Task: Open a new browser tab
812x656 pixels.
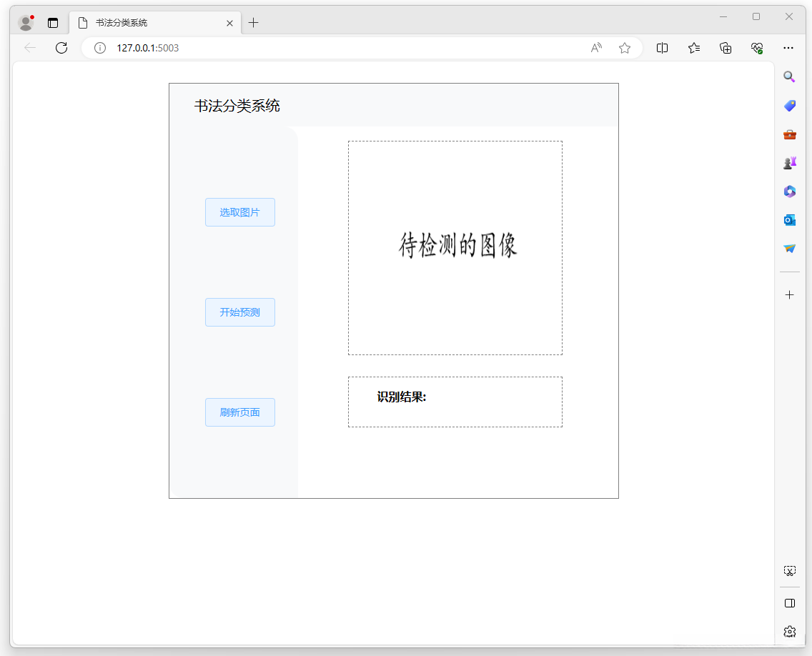Action: click(253, 22)
